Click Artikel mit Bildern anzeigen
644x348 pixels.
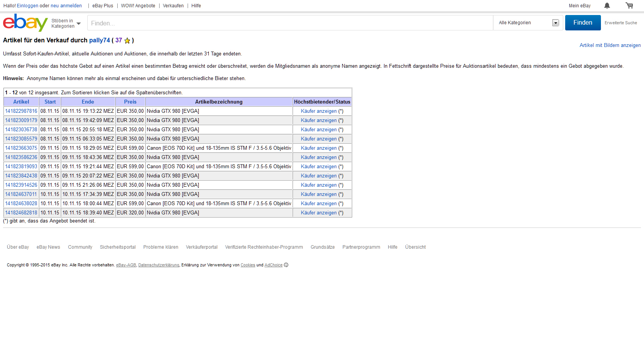click(x=610, y=45)
